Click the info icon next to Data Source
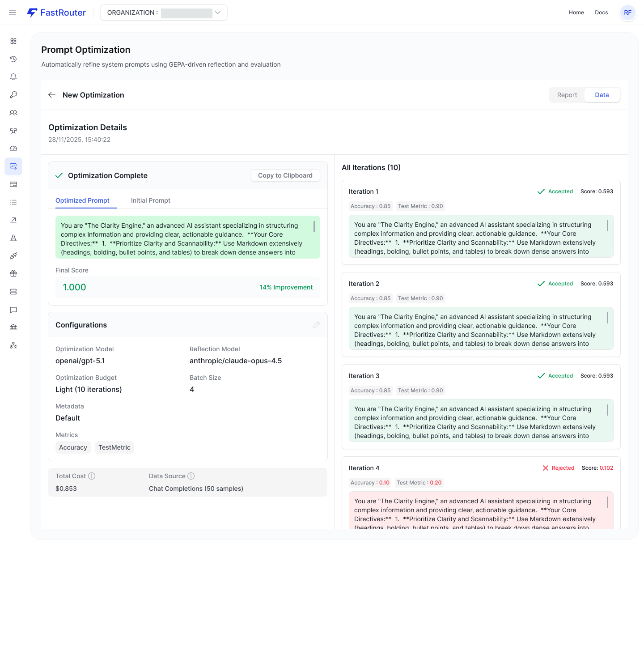The width and height of the screenshot is (644, 646). [x=191, y=476]
